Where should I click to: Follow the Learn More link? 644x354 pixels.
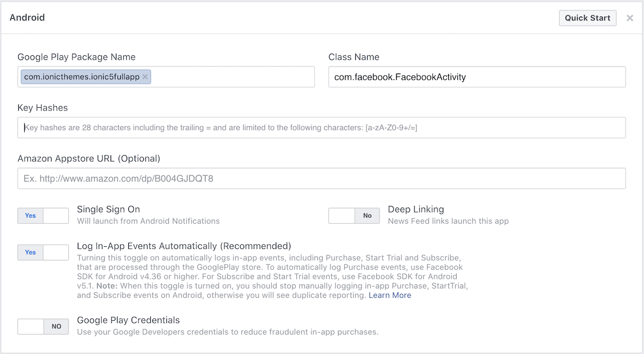point(390,296)
